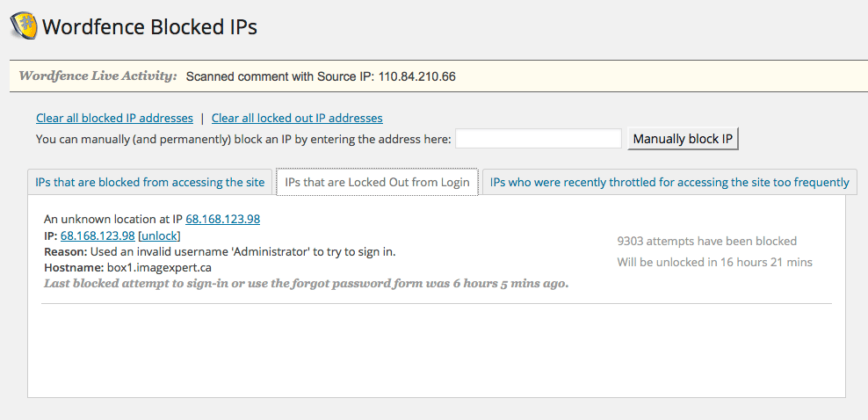
Task: Click the '9303 attempts have been blocked' text
Action: [x=707, y=241]
